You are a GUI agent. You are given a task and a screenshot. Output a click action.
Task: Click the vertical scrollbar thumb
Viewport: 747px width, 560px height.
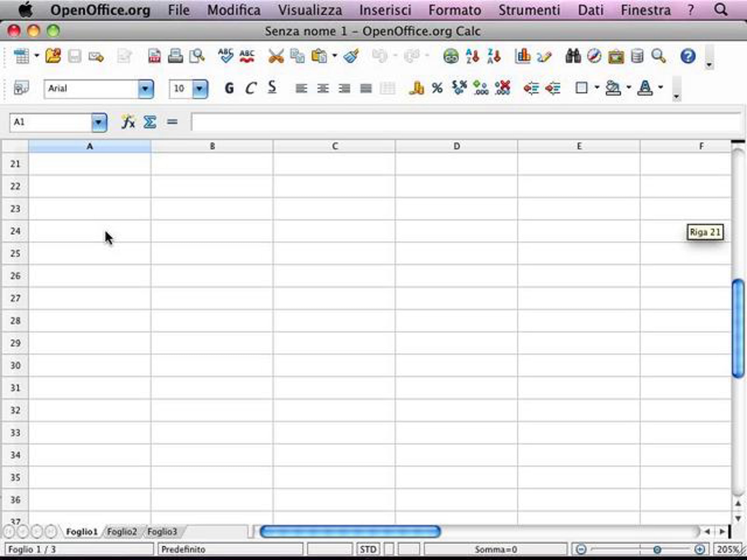(739, 329)
